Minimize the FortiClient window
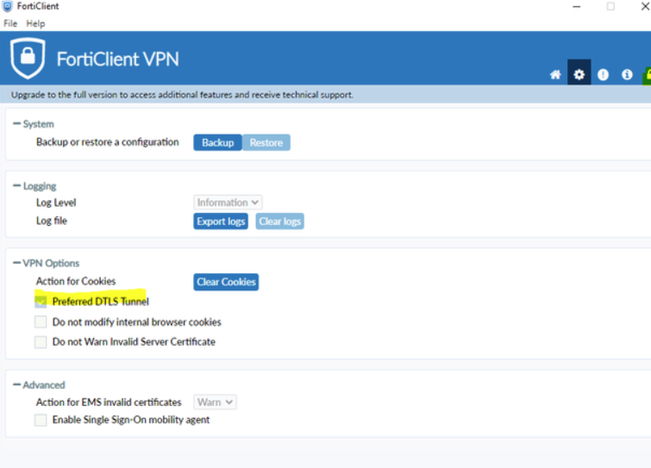This screenshot has width=651, height=468. pyautogui.click(x=576, y=7)
